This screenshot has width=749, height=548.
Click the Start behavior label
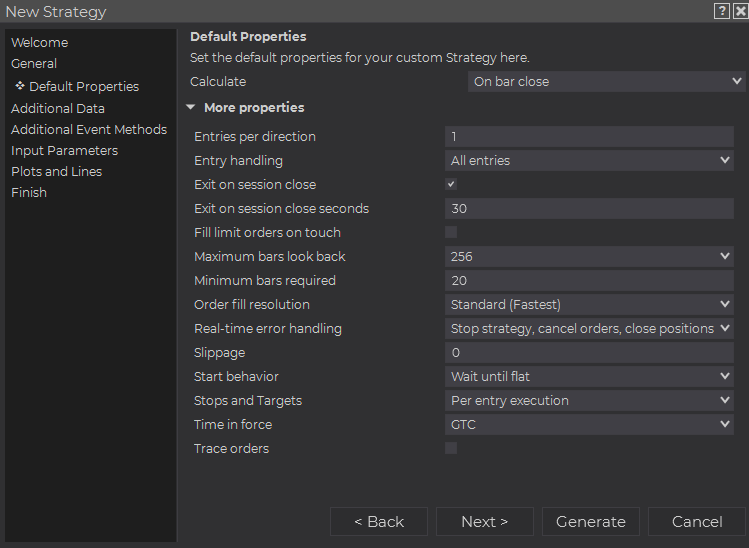(236, 376)
